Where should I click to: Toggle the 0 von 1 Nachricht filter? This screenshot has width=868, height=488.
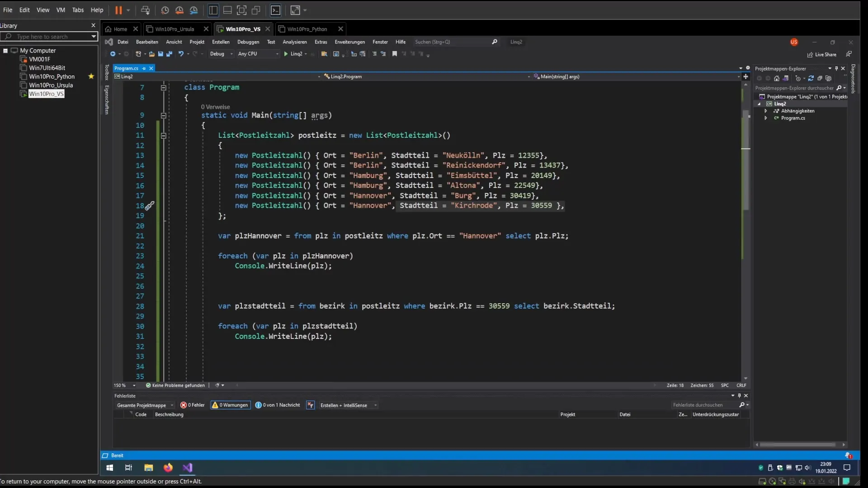tap(278, 405)
